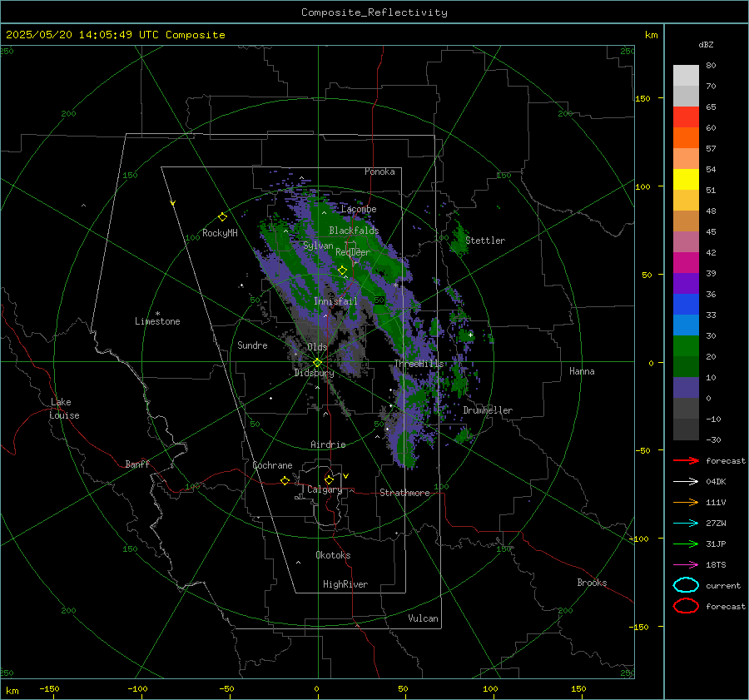
Task: Click the orange 111V arrow icon
Action: coord(686,502)
